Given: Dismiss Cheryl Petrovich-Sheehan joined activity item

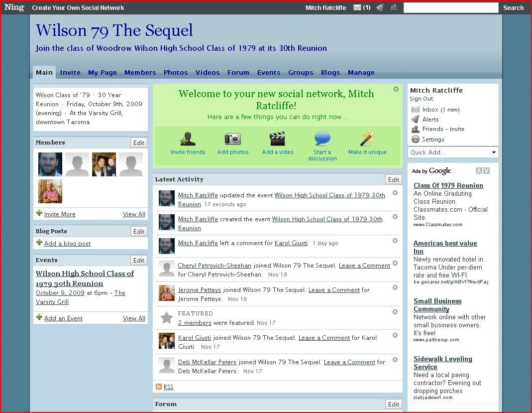Looking at the screenshot, I should (x=395, y=263).
